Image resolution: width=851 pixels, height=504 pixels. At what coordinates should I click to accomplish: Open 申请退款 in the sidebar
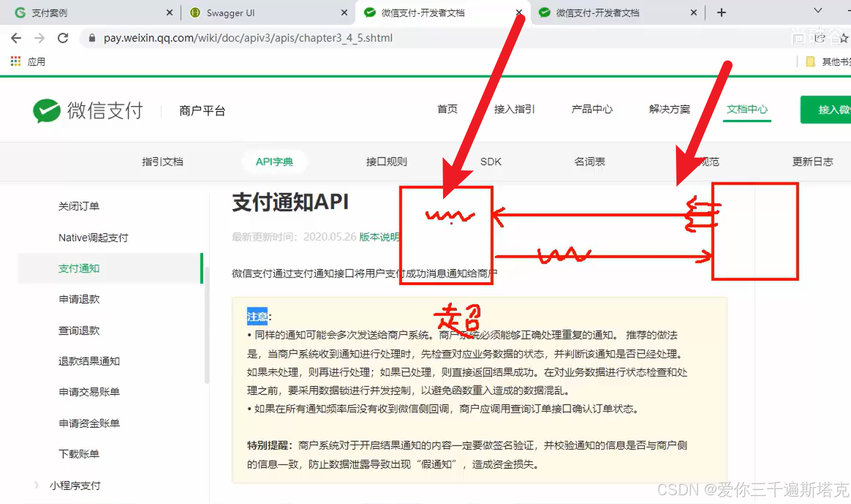click(79, 299)
